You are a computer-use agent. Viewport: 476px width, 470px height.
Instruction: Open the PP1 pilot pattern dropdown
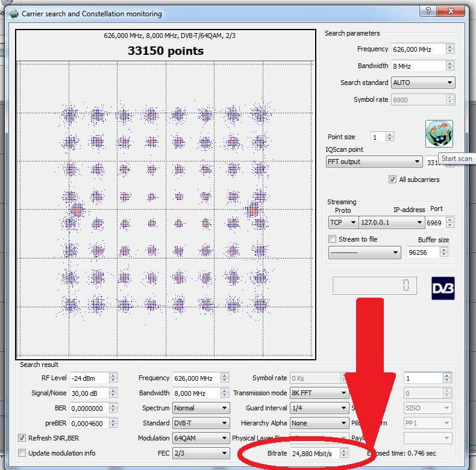(x=428, y=423)
